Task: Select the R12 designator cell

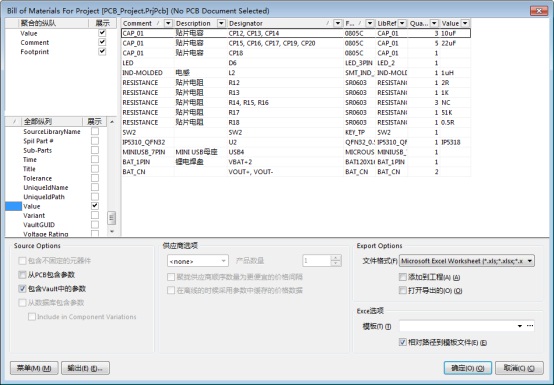Action: coord(285,83)
